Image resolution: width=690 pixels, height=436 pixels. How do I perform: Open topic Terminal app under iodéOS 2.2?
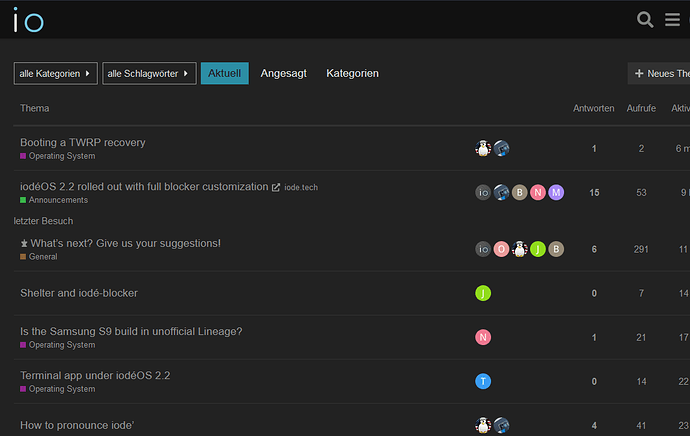[95, 375]
